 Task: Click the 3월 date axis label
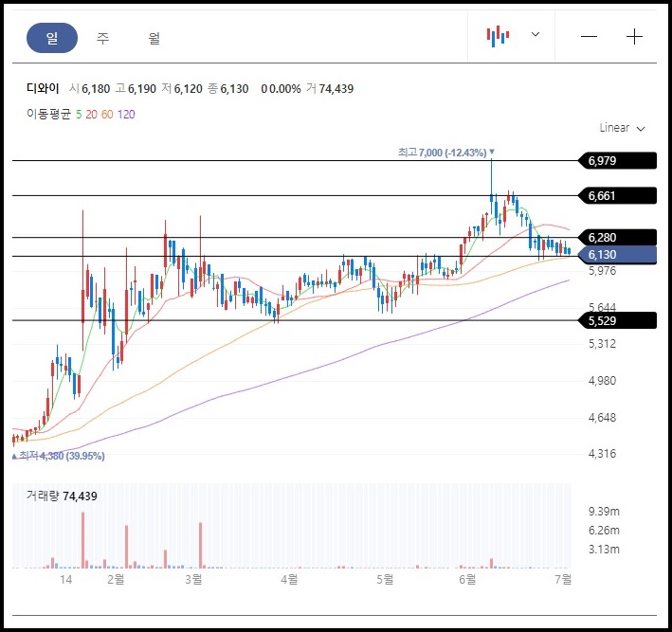point(193,579)
